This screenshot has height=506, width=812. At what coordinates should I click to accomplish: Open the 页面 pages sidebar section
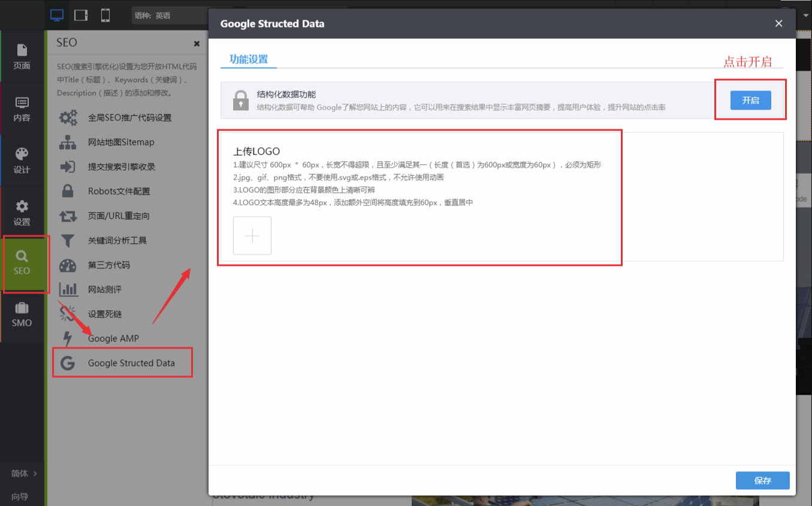(22, 56)
